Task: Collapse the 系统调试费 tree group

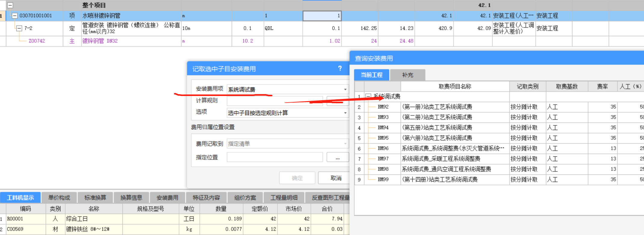Action: 368,96
